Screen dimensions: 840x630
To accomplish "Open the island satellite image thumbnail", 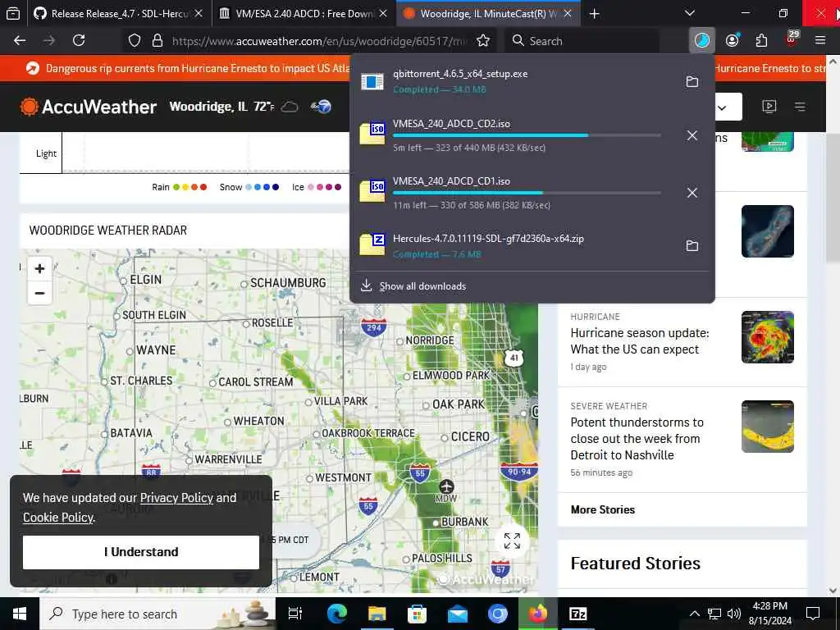I will [768, 231].
